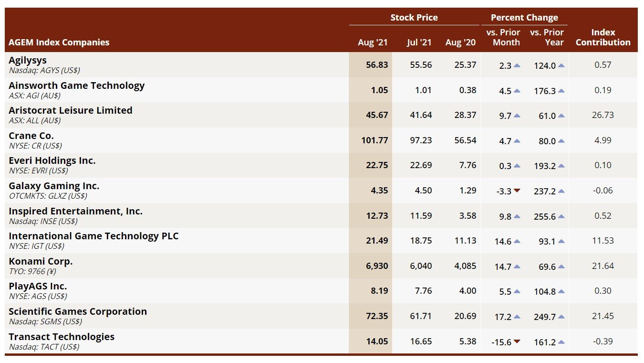Viewport: 644px width, 363px height.
Task: Click the up arrow beside Aristocrat's 9.7
Action: click(x=517, y=116)
